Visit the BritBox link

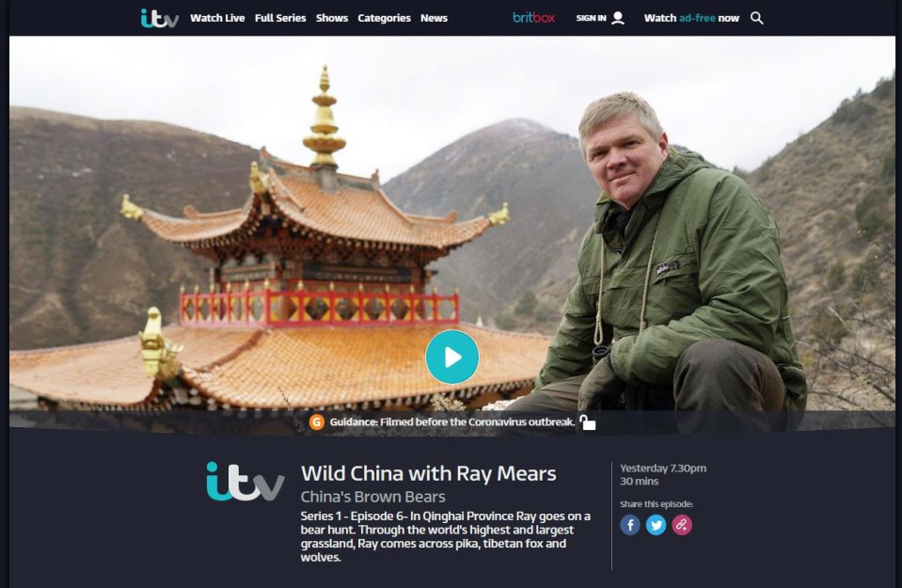point(534,18)
